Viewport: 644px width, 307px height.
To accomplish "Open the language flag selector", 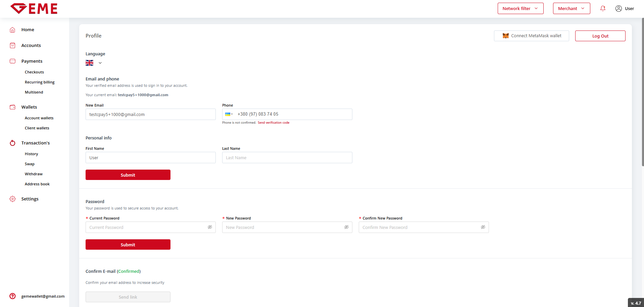I will point(93,63).
